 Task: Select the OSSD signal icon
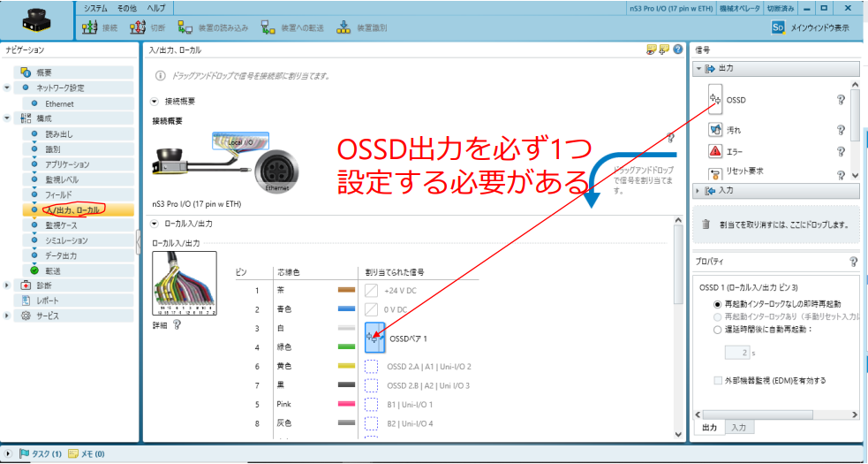[x=715, y=100]
